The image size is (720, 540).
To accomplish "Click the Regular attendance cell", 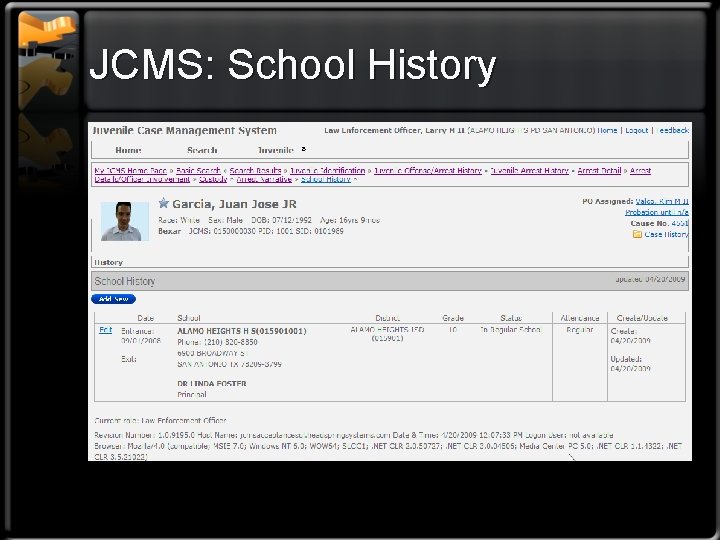I will (x=579, y=330).
